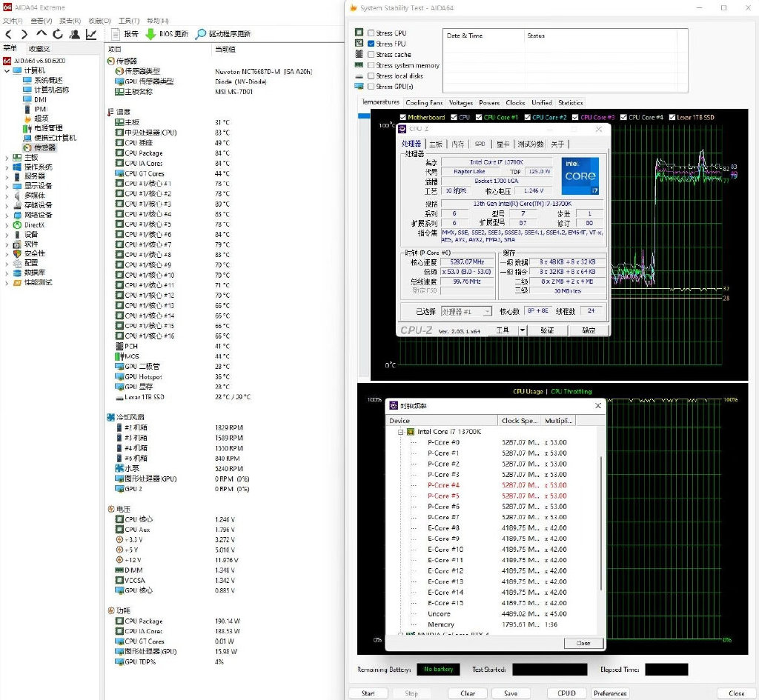Enable the Stress CPU checkbox
The width and height of the screenshot is (759, 700).
pos(371,33)
